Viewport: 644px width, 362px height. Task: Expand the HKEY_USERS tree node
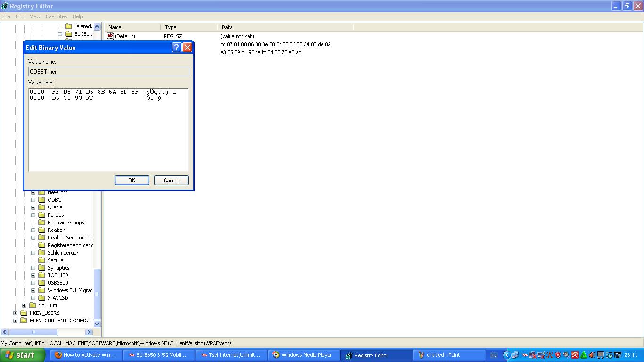(15, 313)
